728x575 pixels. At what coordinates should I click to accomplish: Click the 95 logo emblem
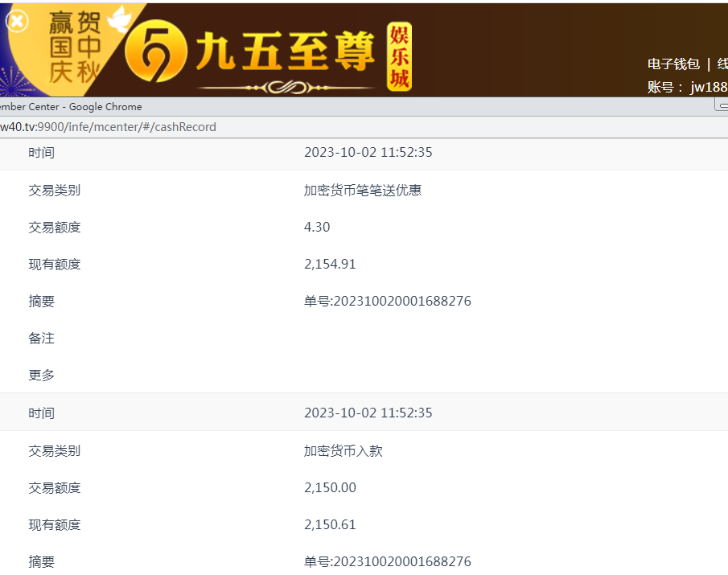(x=155, y=51)
